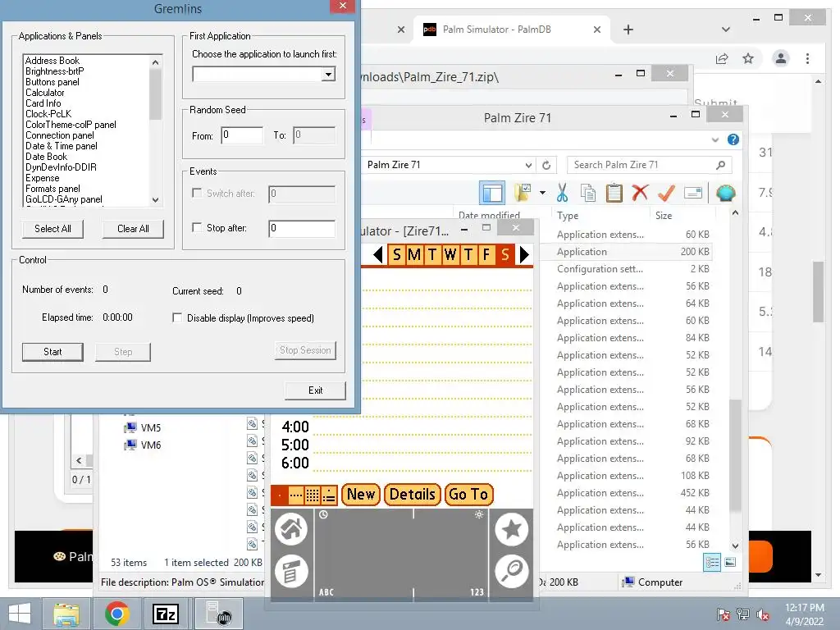
Task: Open Explorer Help question mark icon
Action: 733,139
